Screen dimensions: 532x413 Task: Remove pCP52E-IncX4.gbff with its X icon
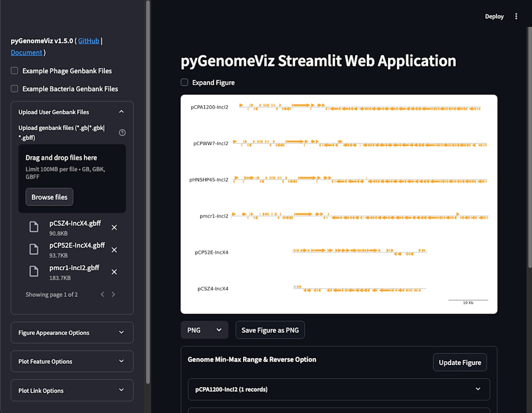point(114,250)
